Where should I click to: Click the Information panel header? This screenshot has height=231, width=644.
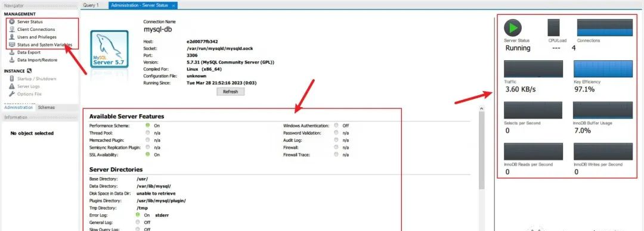click(x=40, y=117)
